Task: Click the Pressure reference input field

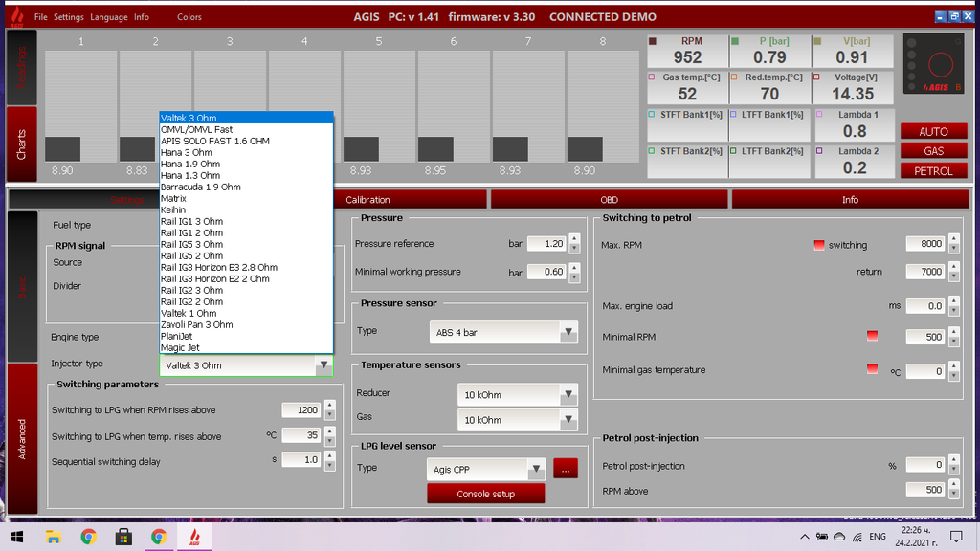Action: point(546,243)
